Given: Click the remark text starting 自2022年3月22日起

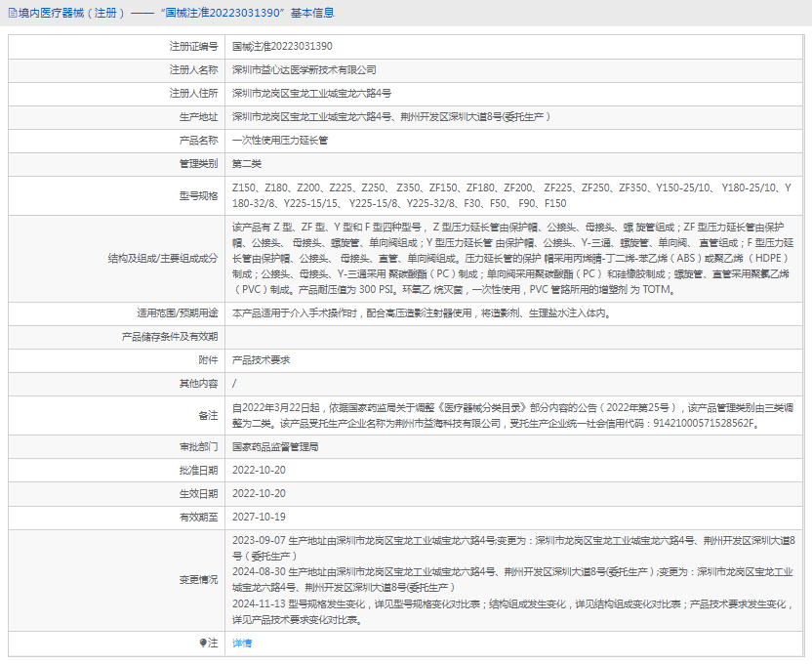Looking at the screenshot, I should [x=512, y=416].
